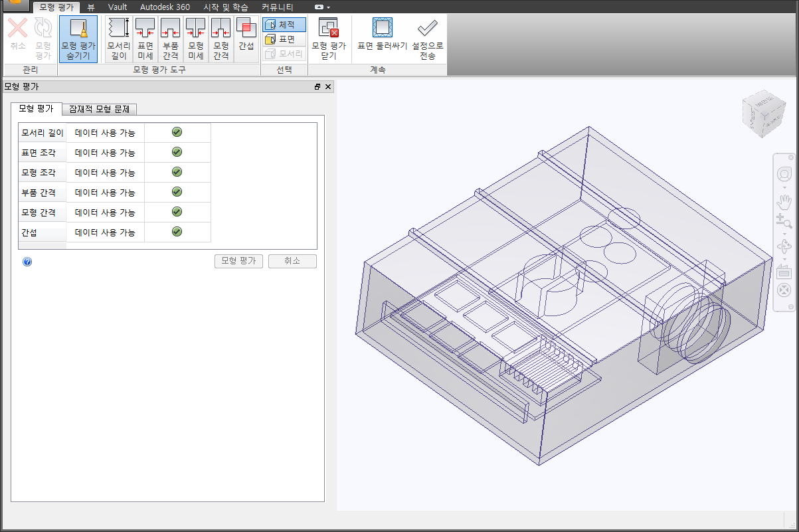Open the 모형 평가 ribbon tab

click(56, 7)
